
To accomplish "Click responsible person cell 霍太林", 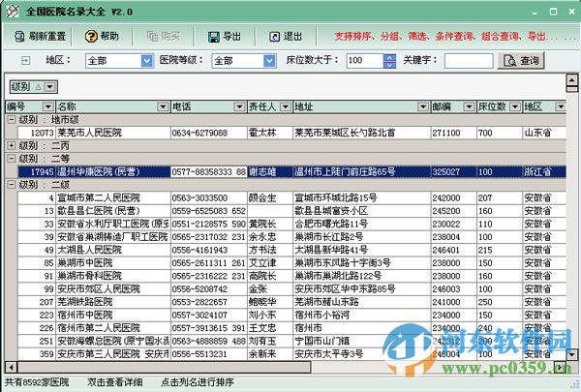I will (x=270, y=133).
